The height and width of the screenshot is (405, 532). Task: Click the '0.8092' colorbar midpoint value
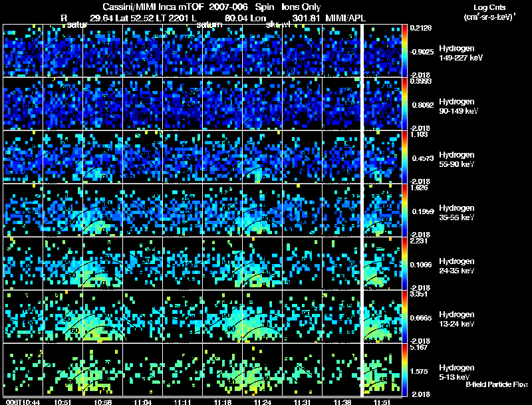click(423, 105)
